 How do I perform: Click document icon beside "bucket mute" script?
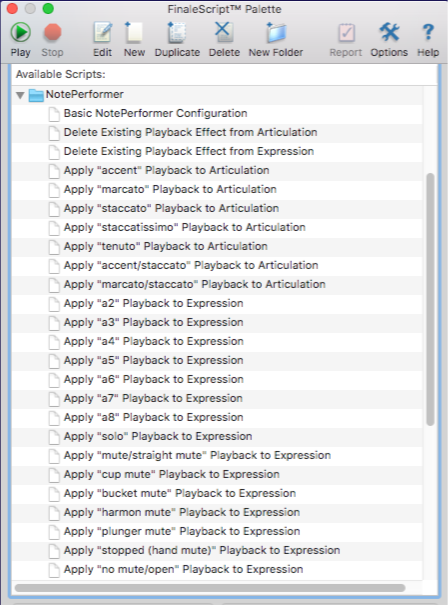point(54,494)
